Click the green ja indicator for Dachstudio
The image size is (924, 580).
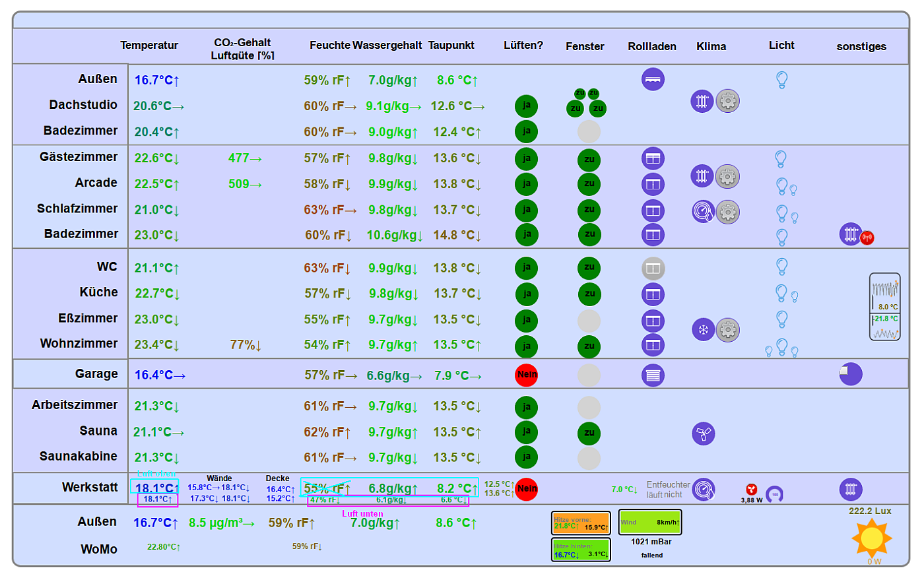527,106
